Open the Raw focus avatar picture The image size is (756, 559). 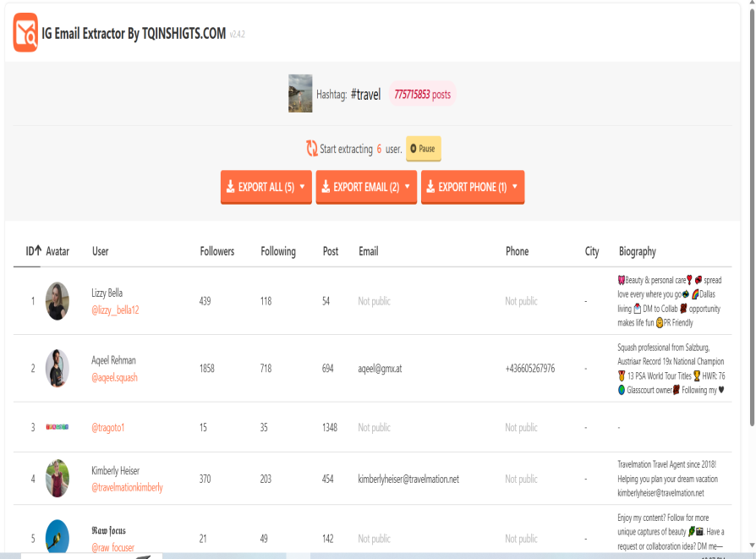click(58, 536)
